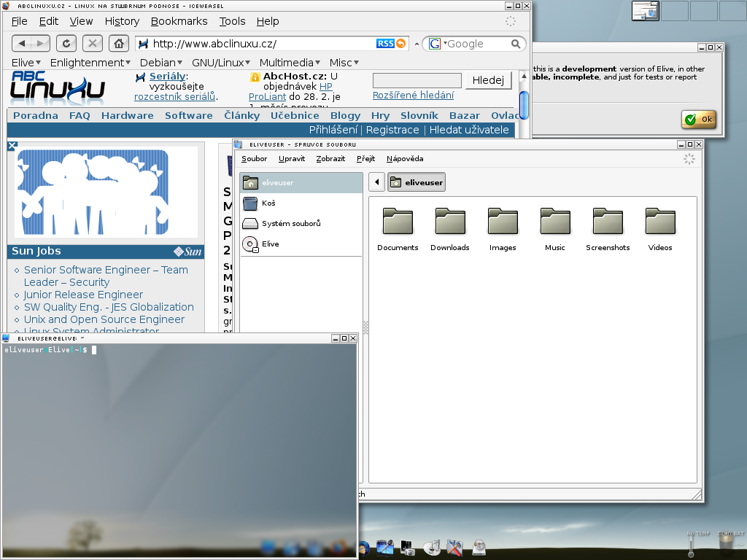Open the Blogy section link
This screenshot has width=747, height=560.
click(345, 116)
